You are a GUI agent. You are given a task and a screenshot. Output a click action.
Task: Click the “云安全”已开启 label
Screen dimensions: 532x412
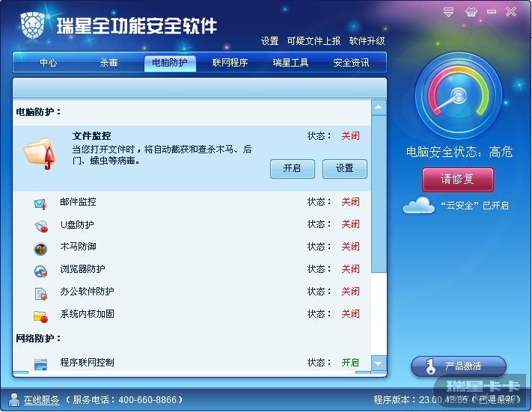[474, 206]
